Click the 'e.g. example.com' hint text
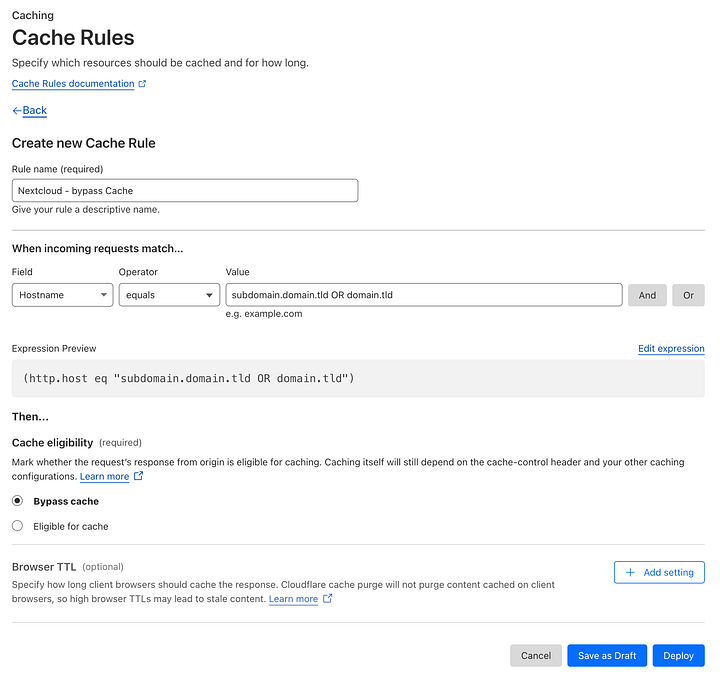 [x=264, y=314]
